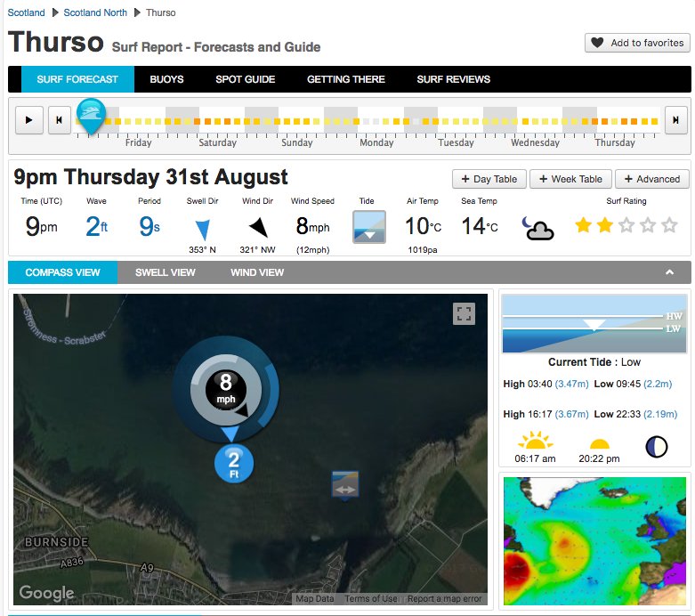Select Sunday on the forecast timeline

pos(297,142)
